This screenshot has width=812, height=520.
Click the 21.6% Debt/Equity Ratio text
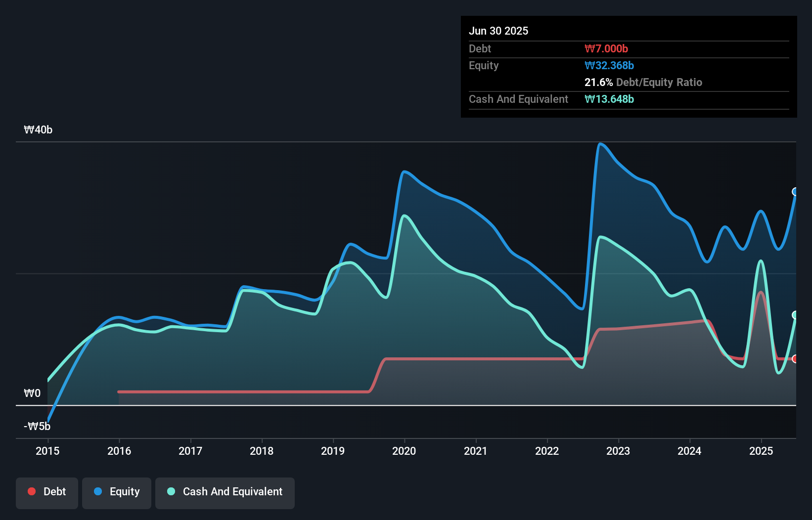click(643, 82)
